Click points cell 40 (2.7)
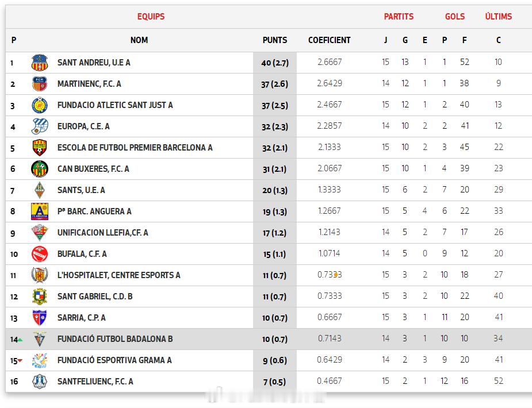The height and width of the screenshot is (408, 532). 275,63
